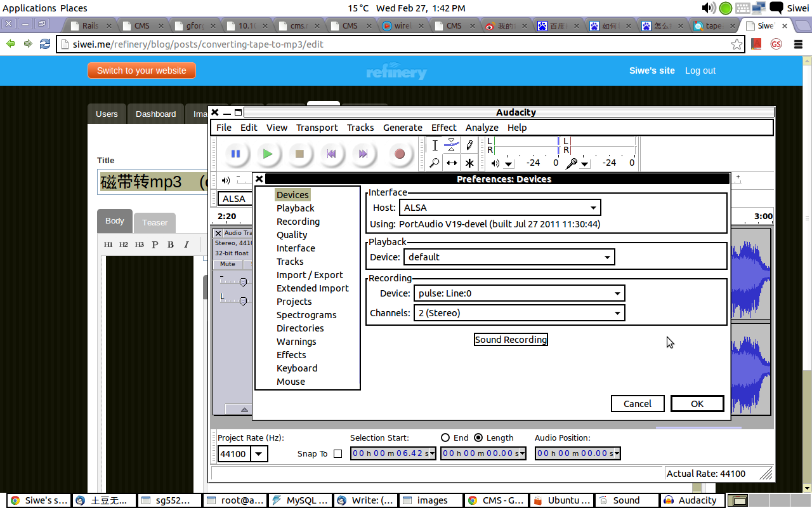The height and width of the screenshot is (508, 812).
Task: Click the Selection Start time field
Action: click(x=390, y=453)
